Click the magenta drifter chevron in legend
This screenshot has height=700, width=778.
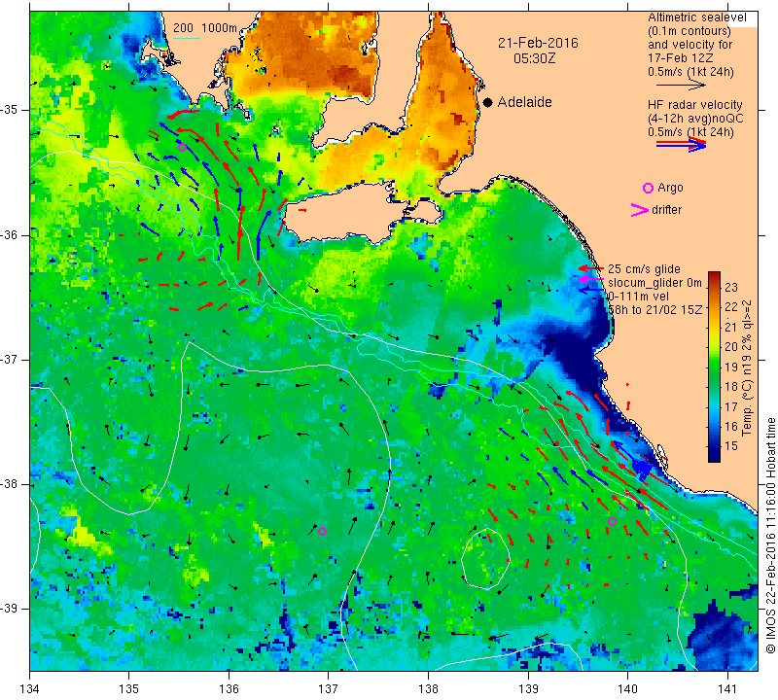[x=640, y=210]
